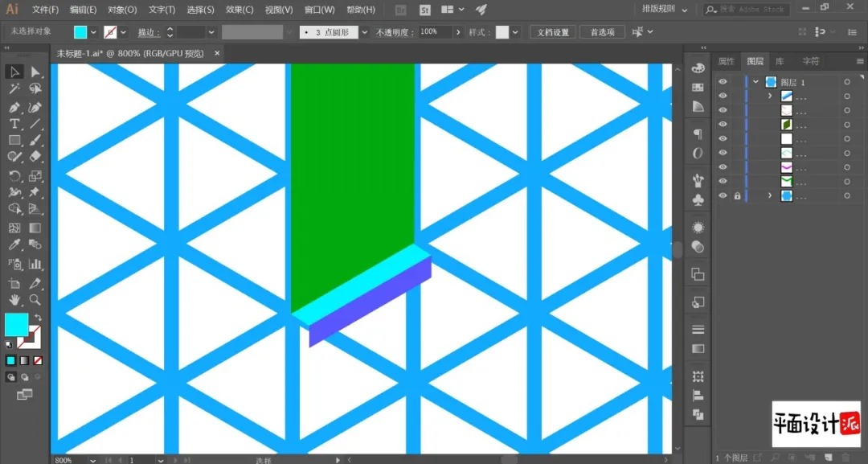Click the 描边 link in control bar
Viewport: 868px width, 464px height.
tap(149, 33)
